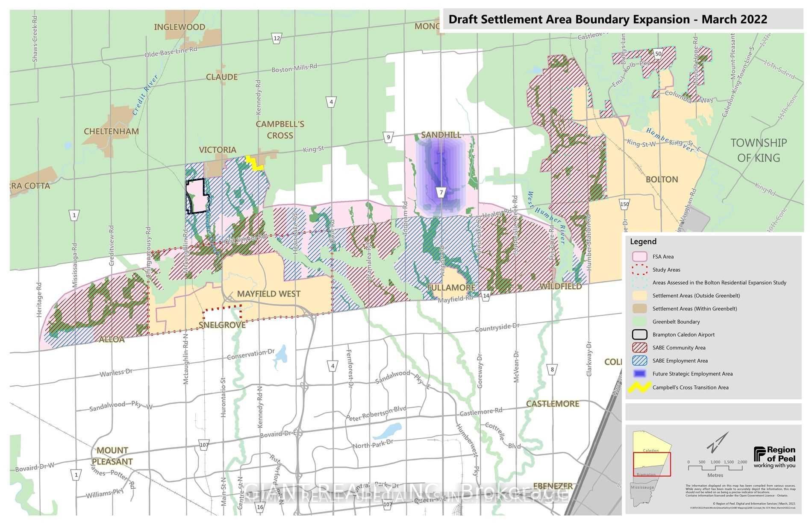Click the route 8 shield on The Gore Rd

[x=552, y=370]
